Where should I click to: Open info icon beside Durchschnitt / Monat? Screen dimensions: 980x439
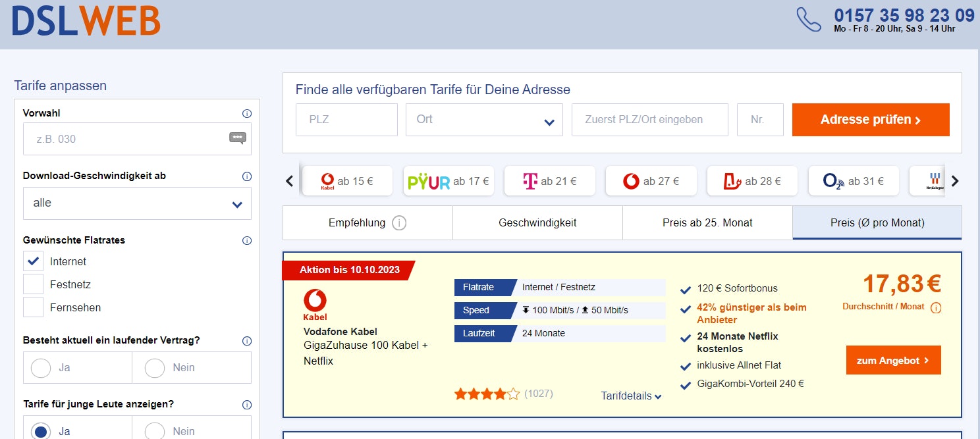click(x=936, y=307)
